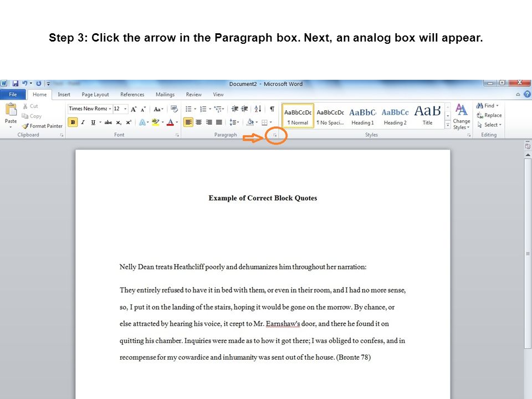Image resolution: width=532 pixels, height=399 pixels.
Task: Click the Replace button
Action: click(489, 115)
